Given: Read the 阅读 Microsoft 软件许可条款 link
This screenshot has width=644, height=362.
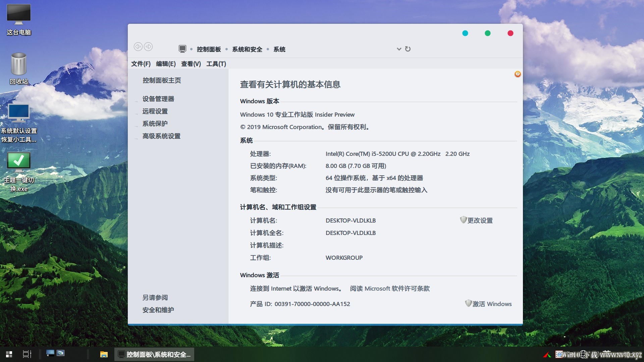Looking at the screenshot, I should click(x=390, y=288).
